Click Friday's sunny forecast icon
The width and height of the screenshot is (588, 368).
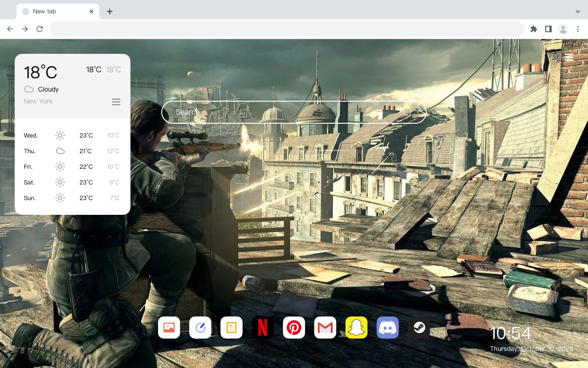60,167
